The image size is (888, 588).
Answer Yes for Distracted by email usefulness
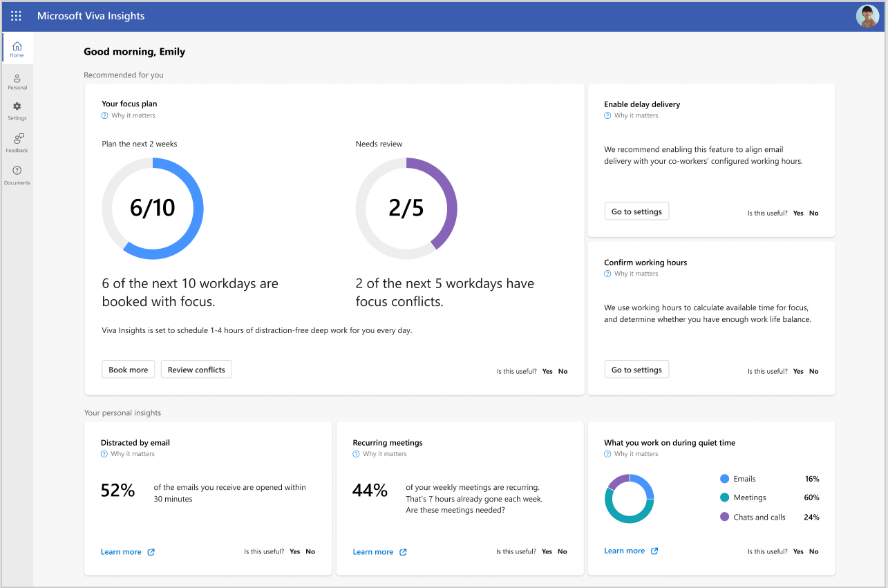point(295,552)
